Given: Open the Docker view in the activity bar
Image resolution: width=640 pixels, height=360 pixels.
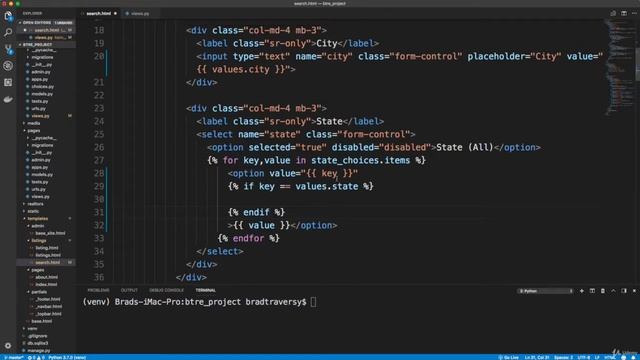Looking at the screenshot, I should (x=8, y=99).
